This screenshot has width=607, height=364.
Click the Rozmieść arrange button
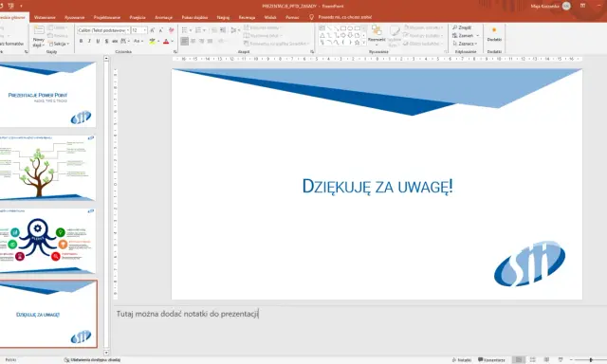click(377, 36)
